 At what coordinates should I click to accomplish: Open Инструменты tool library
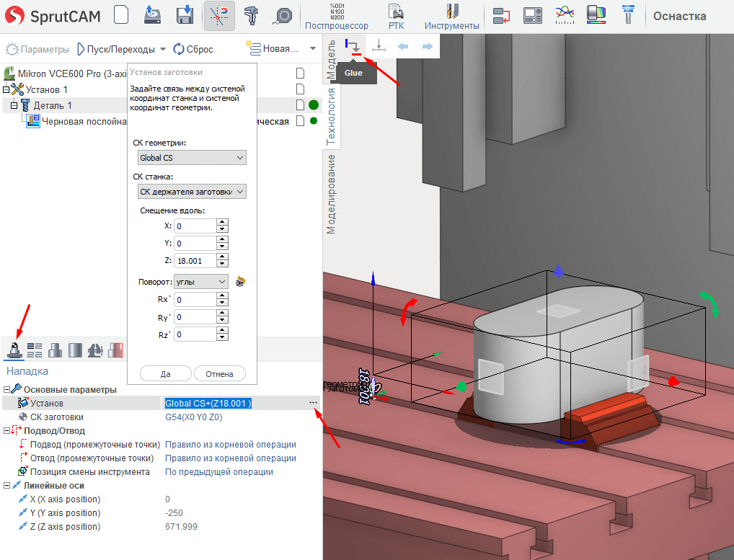tap(451, 16)
